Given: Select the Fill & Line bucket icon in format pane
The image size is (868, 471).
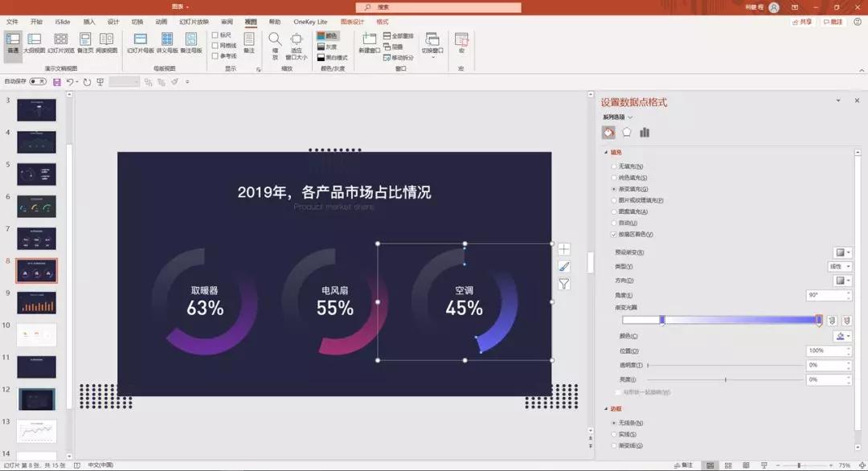Looking at the screenshot, I should [x=608, y=132].
